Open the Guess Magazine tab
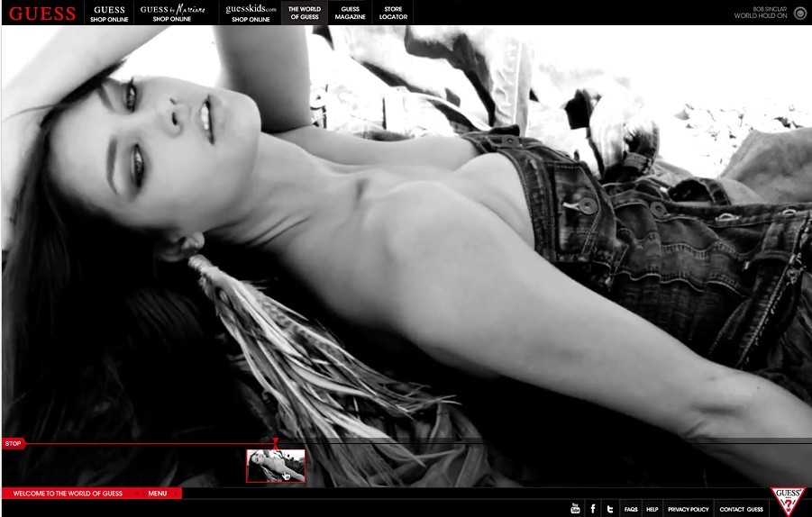This screenshot has width=812, height=517. 351,14
